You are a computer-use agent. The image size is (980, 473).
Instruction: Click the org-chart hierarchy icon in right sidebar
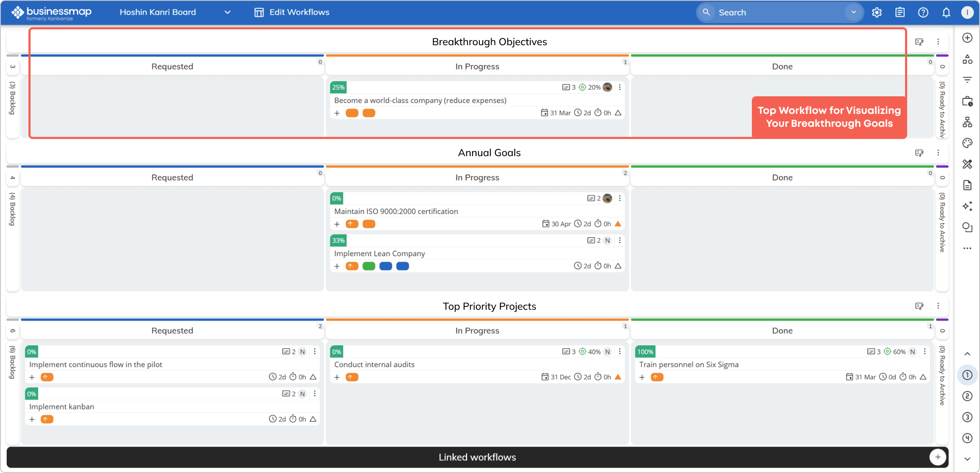tap(967, 122)
